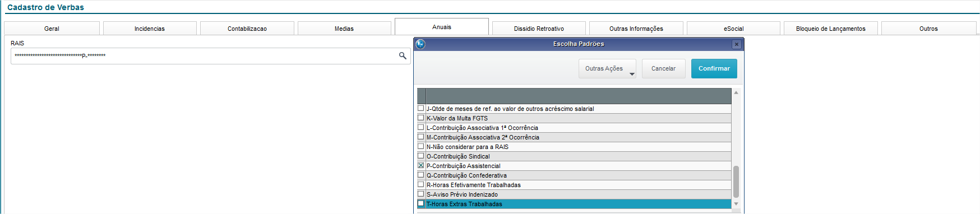Check N-Não considerar para a RAIS
The height and width of the screenshot is (214, 980).
tap(421, 147)
